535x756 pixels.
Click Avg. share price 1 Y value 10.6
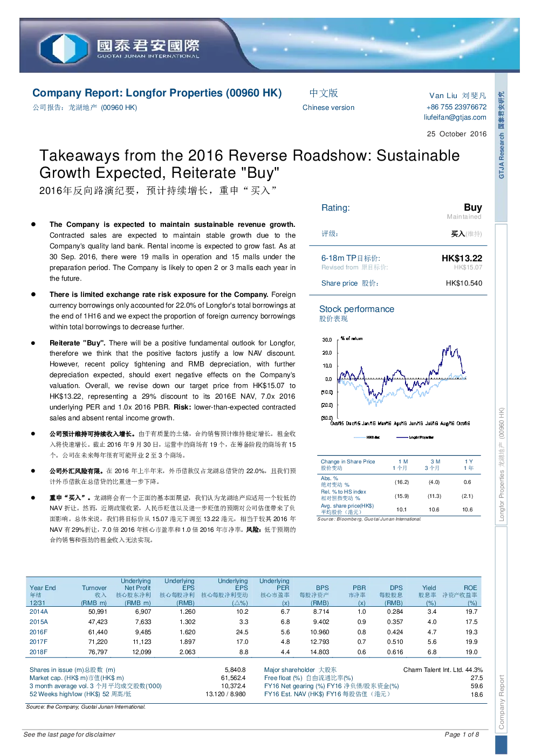click(x=467, y=509)
